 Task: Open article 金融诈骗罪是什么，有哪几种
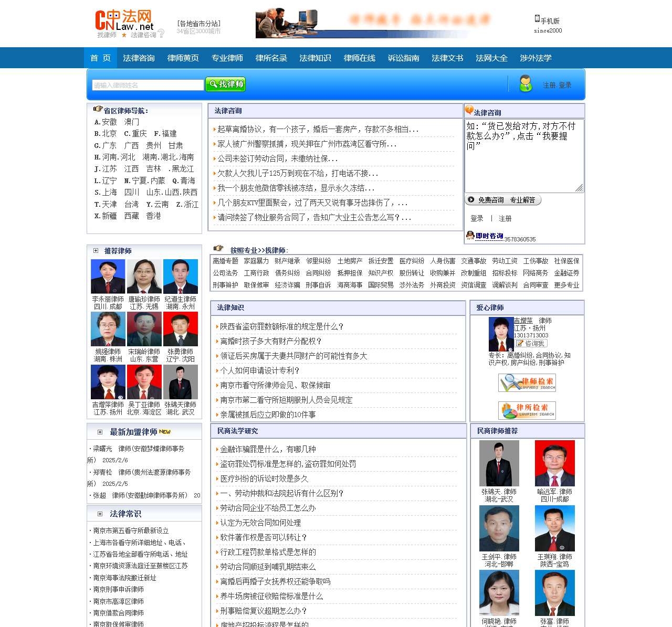[268, 449]
